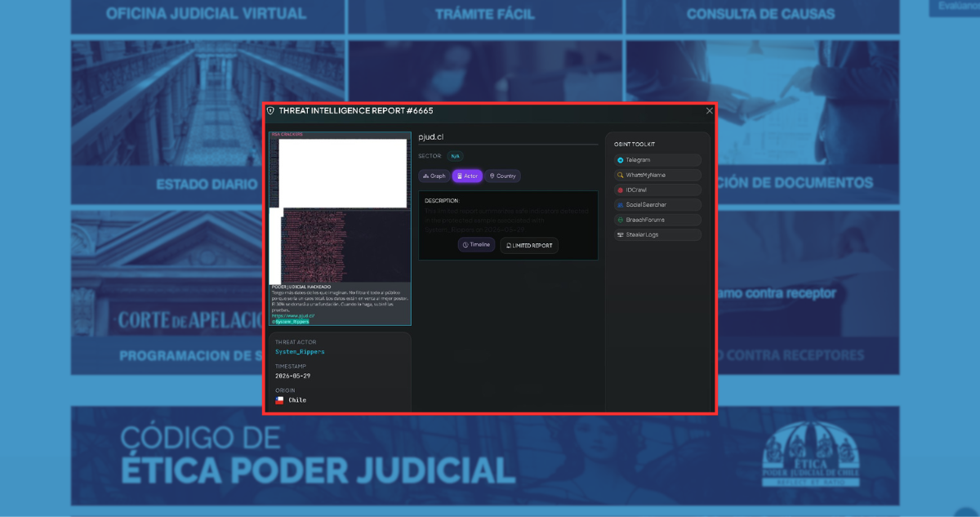980x517 pixels.
Task: Select the Actor tab
Action: pyautogui.click(x=467, y=176)
